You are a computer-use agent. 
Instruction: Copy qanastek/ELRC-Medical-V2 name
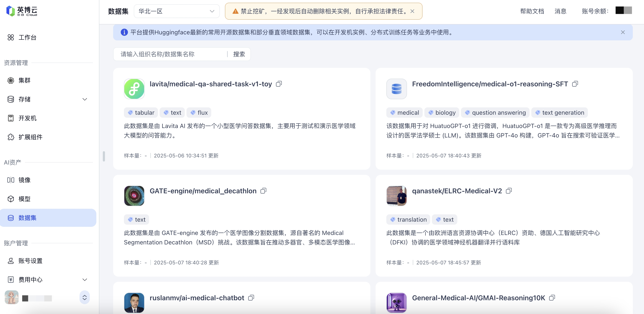(509, 191)
